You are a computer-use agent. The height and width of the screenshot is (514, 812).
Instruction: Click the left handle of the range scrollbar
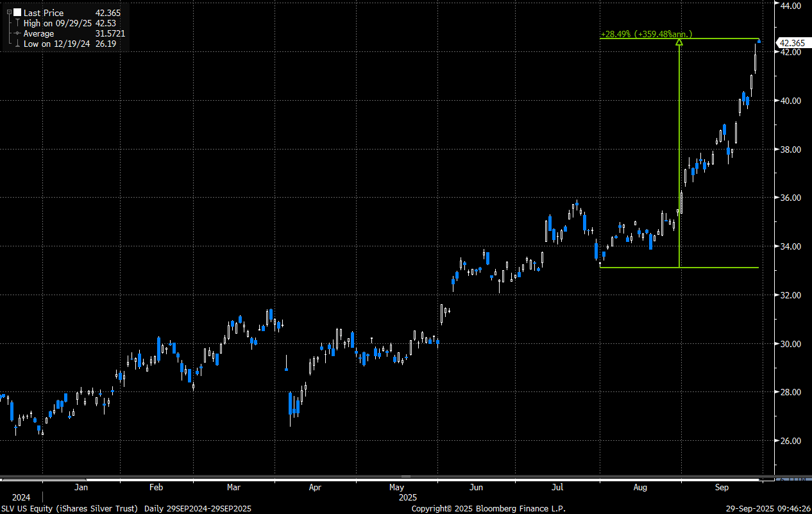click(2, 477)
